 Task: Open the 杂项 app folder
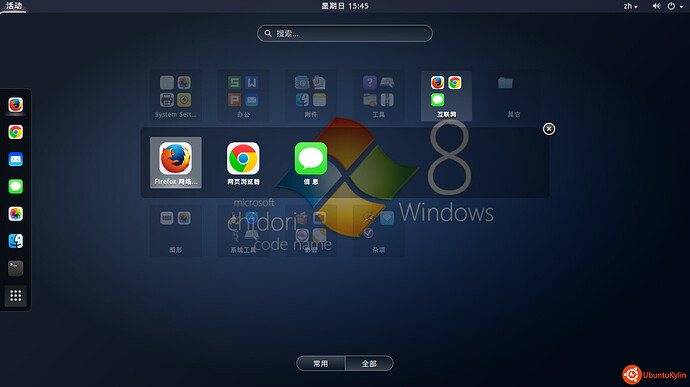click(378, 231)
